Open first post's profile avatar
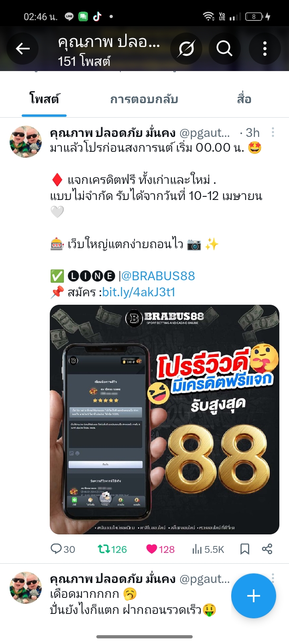289x644 pixels. click(x=26, y=142)
